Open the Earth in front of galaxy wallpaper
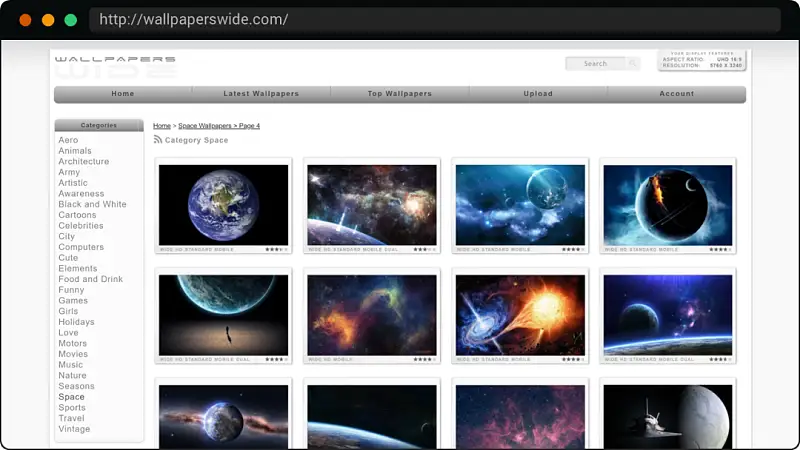The image size is (800, 450). click(x=223, y=417)
